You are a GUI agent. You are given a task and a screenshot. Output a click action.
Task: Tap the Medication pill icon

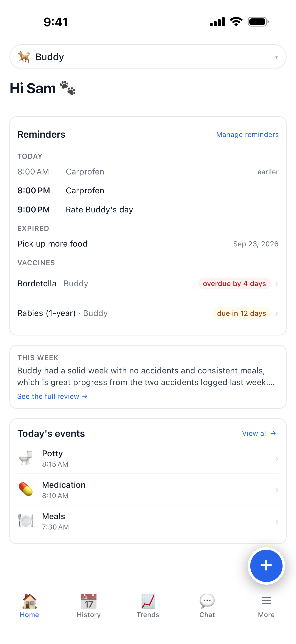(x=26, y=489)
